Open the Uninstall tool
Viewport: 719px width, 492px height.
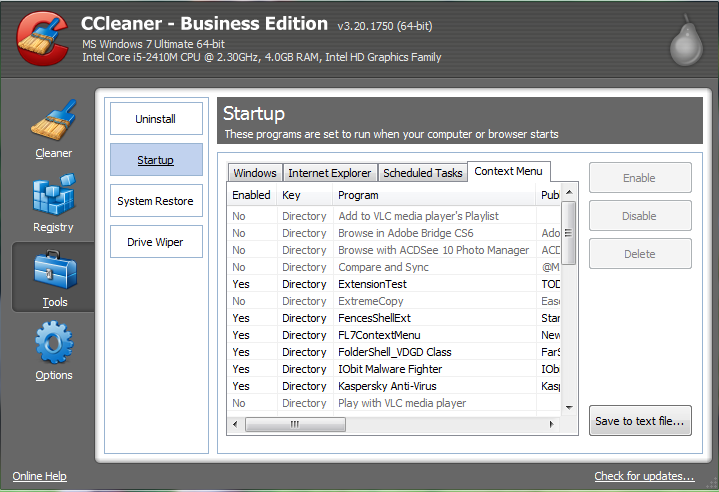click(x=156, y=119)
